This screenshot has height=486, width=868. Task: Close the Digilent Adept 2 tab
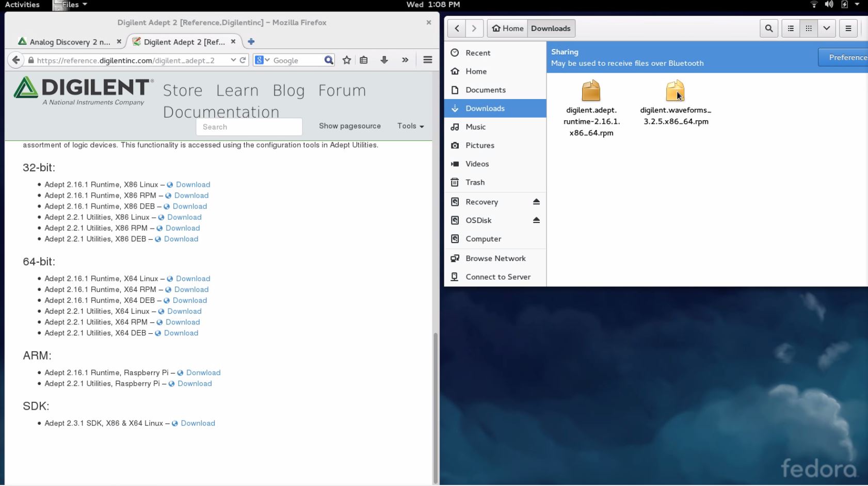click(x=233, y=42)
